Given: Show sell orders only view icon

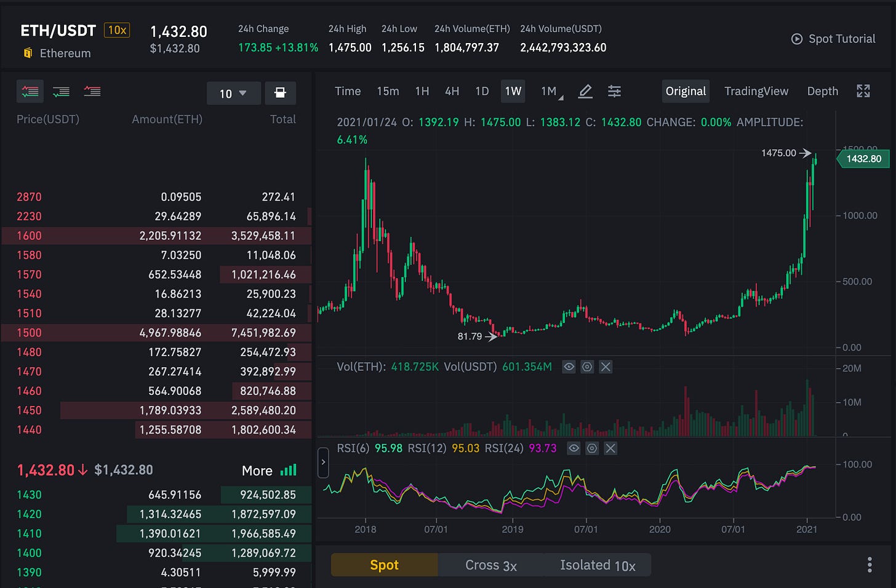Looking at the screenshot, I should tap(92, 92).
